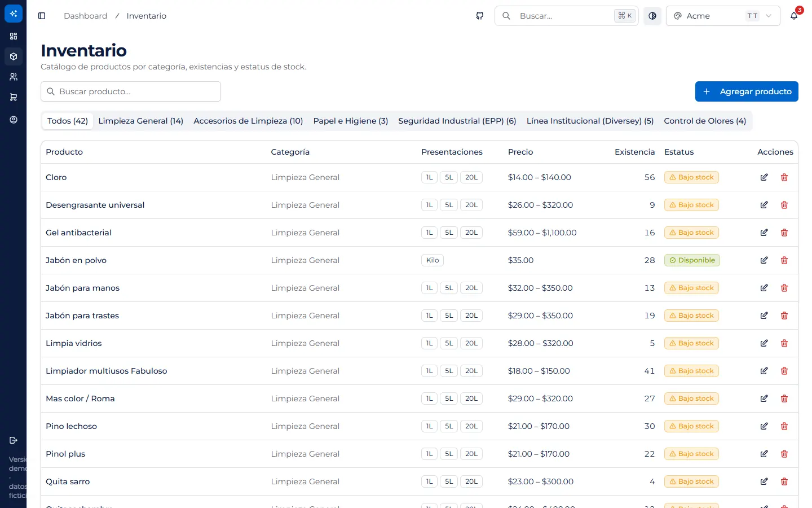Click the Disponible badge for Jabón en polvo
This screenshot has height=508, width=812.
[x=692, y=260]
